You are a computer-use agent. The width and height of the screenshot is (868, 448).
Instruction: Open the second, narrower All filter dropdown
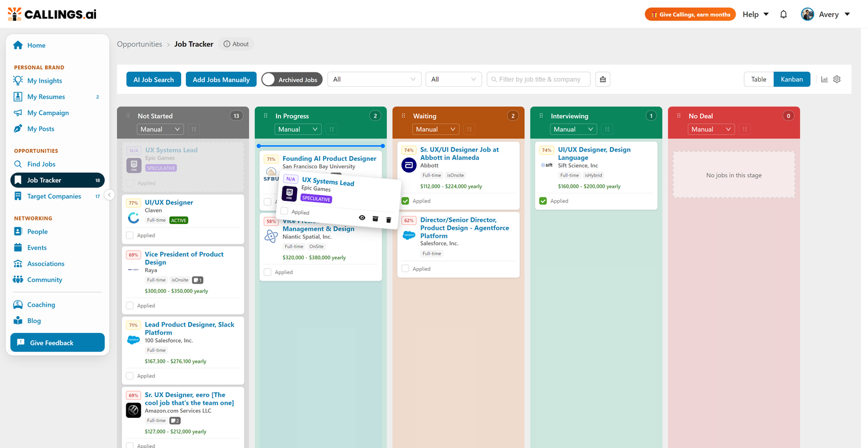(454, 79)
